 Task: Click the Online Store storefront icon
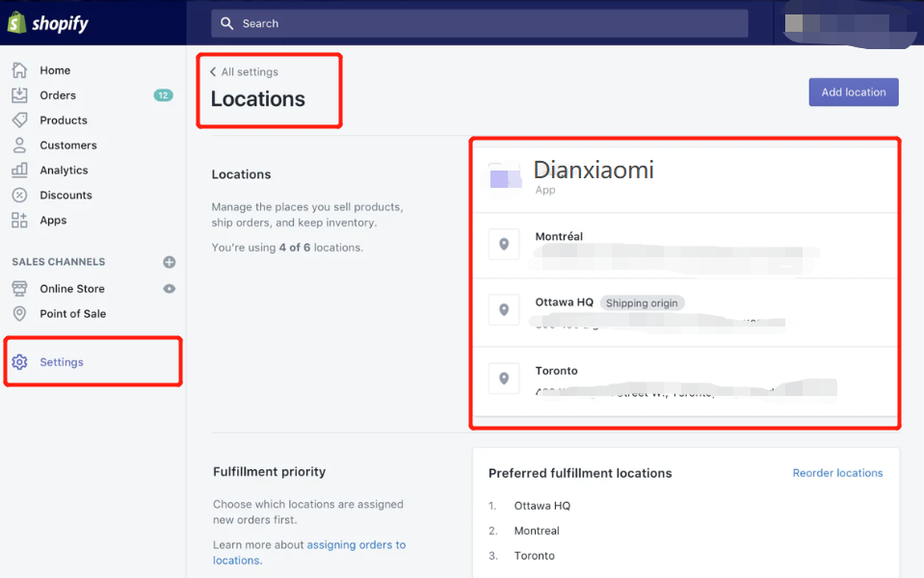coord(19,289)
